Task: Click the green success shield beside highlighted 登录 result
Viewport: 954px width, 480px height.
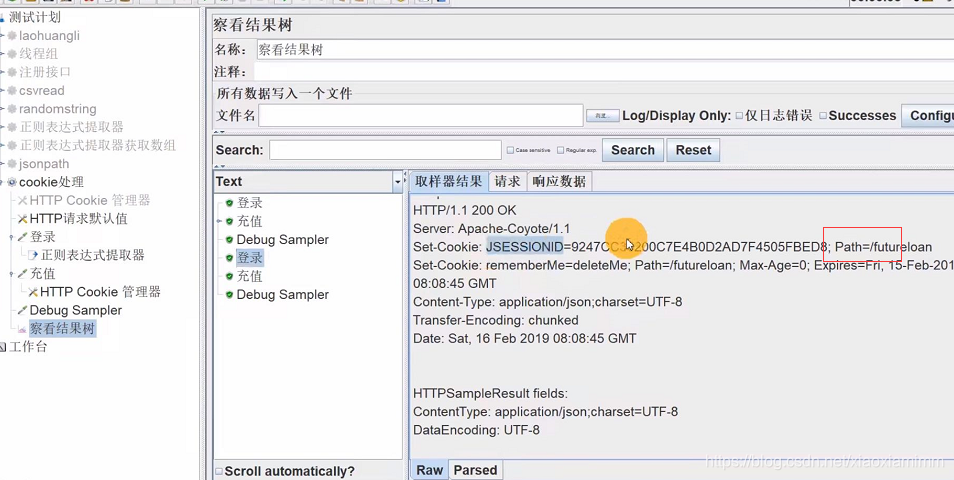Action: [229, 258]
